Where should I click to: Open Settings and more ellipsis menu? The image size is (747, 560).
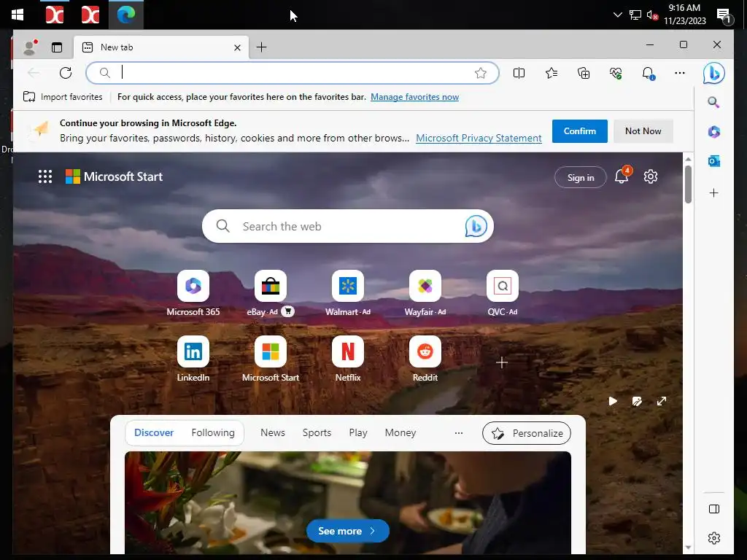[x=680, y=73]
